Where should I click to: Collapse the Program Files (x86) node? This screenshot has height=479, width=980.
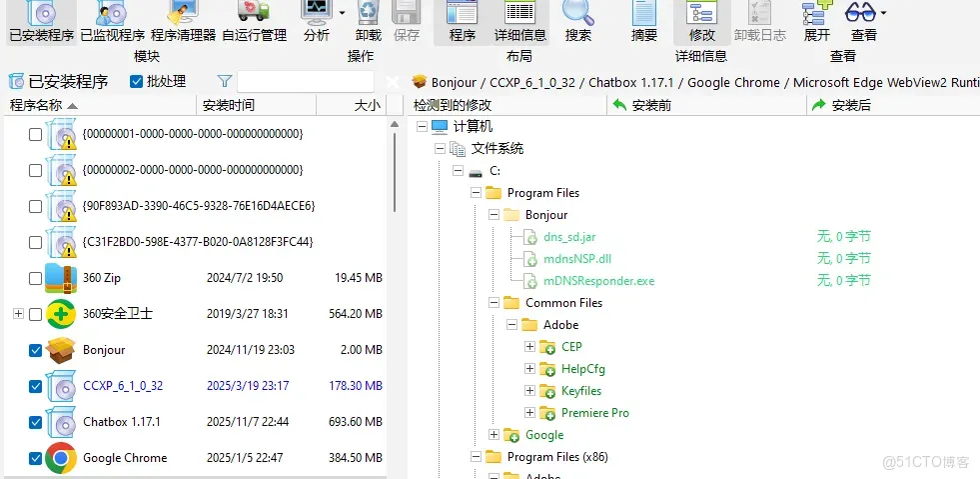click(x=477, y=456)
